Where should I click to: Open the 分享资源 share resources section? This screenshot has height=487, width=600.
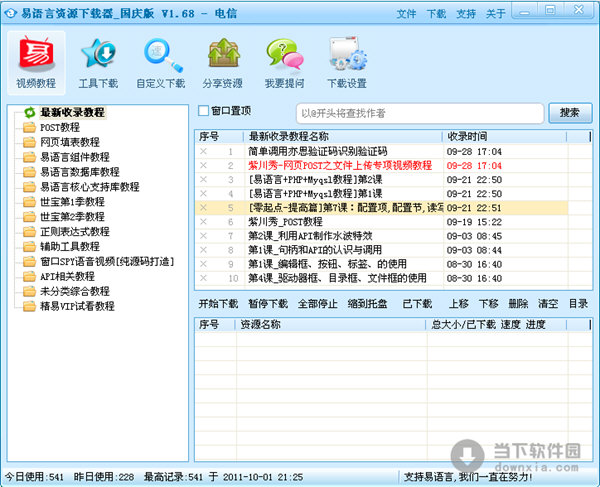(x=223, y=63)
